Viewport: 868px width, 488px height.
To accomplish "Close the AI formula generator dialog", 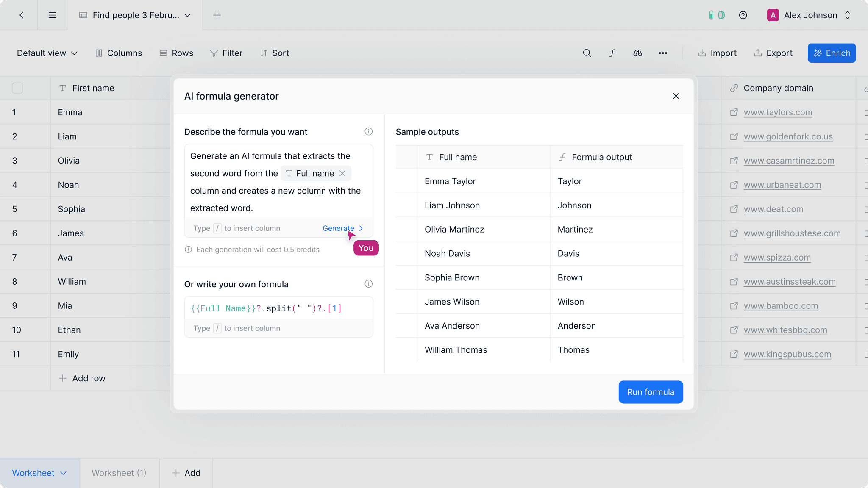I will (676, 96).
